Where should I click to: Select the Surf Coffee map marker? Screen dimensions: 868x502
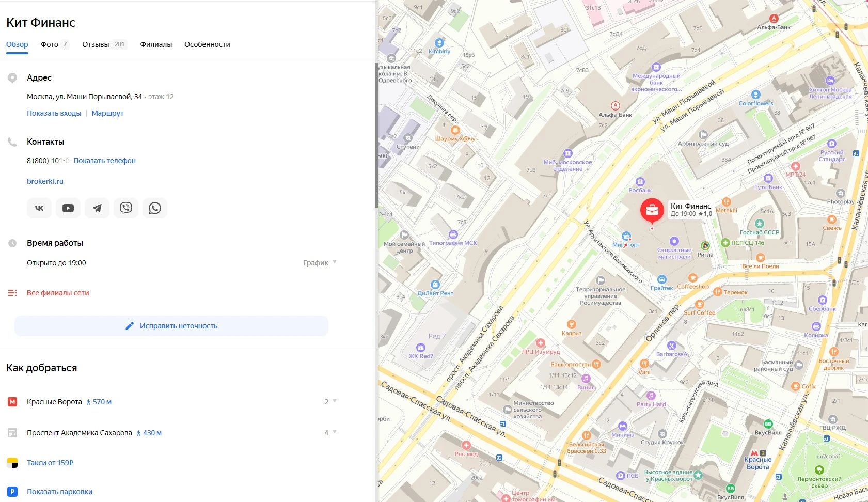coord(700,304)
